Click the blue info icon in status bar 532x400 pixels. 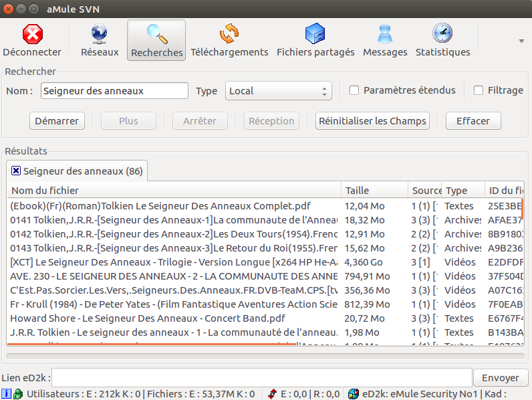coord(6,394)
